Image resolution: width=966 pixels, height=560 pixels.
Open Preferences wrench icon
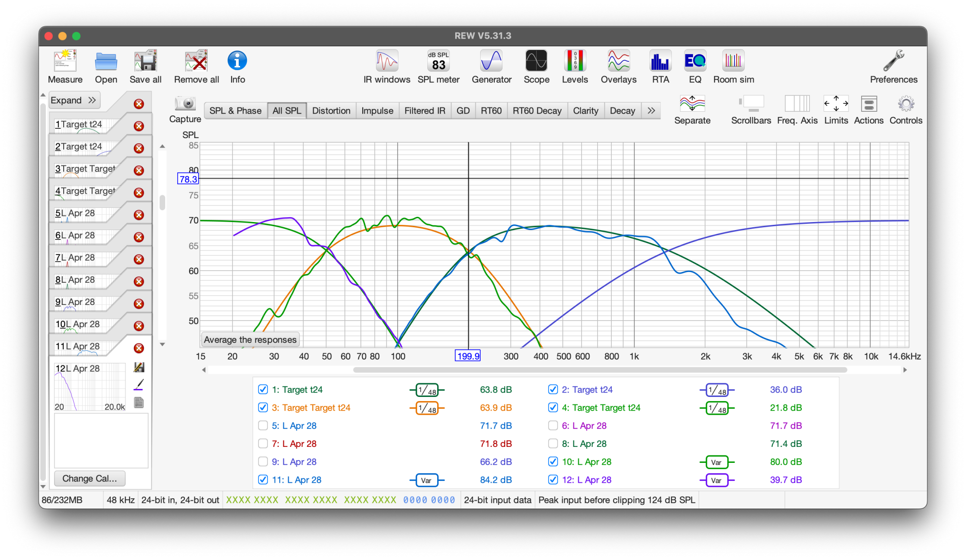tap(893, 61)
